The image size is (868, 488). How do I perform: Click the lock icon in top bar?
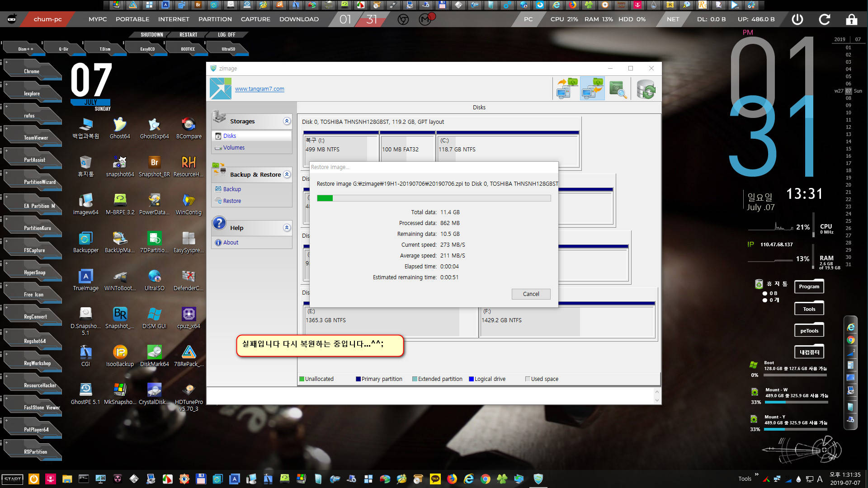click(x=851, y=19)
